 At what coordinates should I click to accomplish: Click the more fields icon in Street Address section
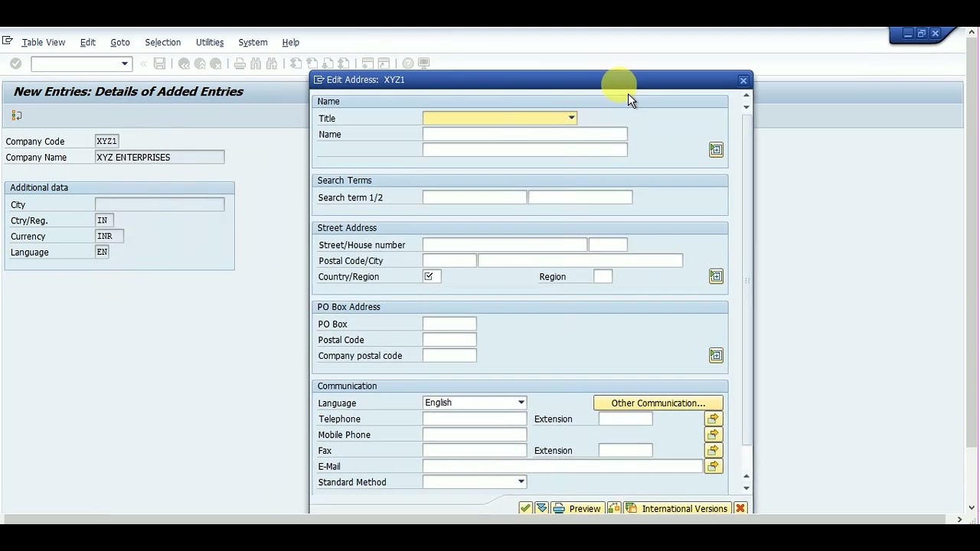click(x=716, y=276)
